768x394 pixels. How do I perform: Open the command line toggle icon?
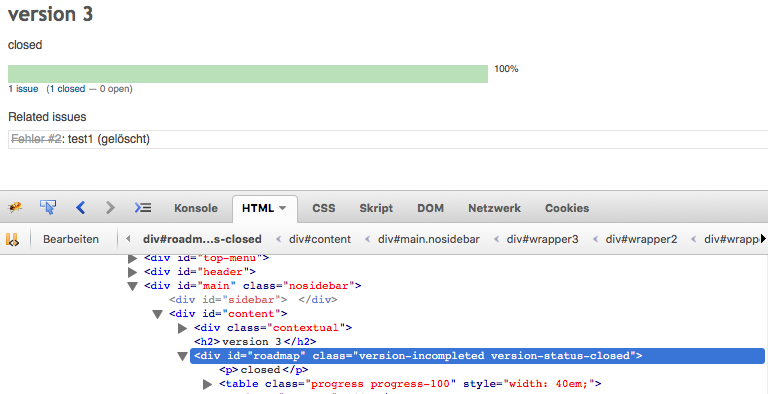click(143, 208)
